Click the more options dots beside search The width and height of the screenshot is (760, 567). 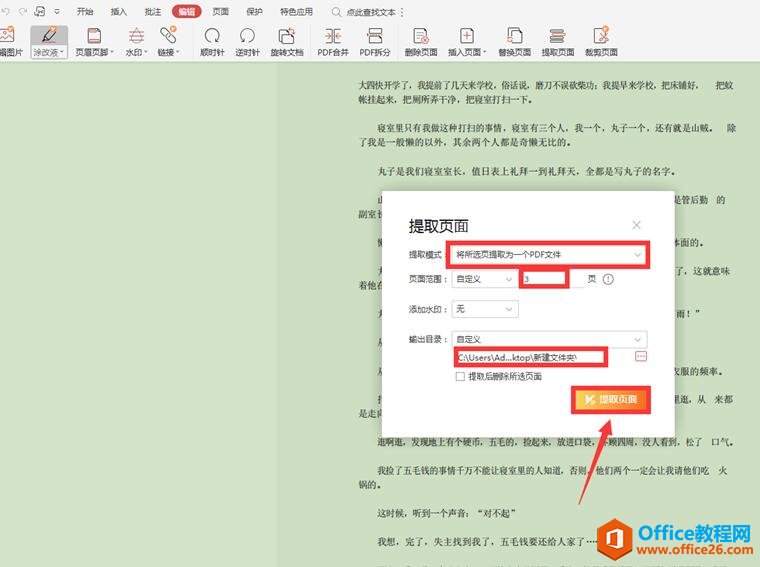pyautogui.click(x=402, y=12)
